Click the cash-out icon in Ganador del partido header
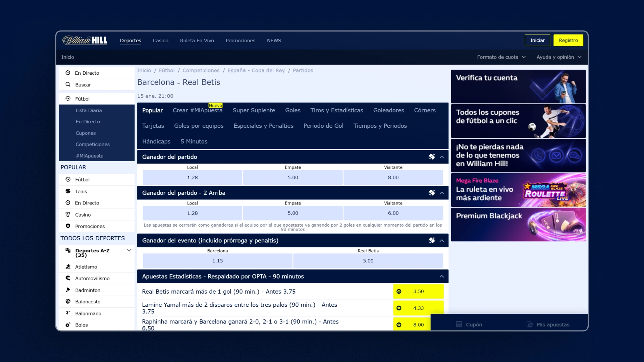Viewport: 644px width, 362px height. click(432, 157)
